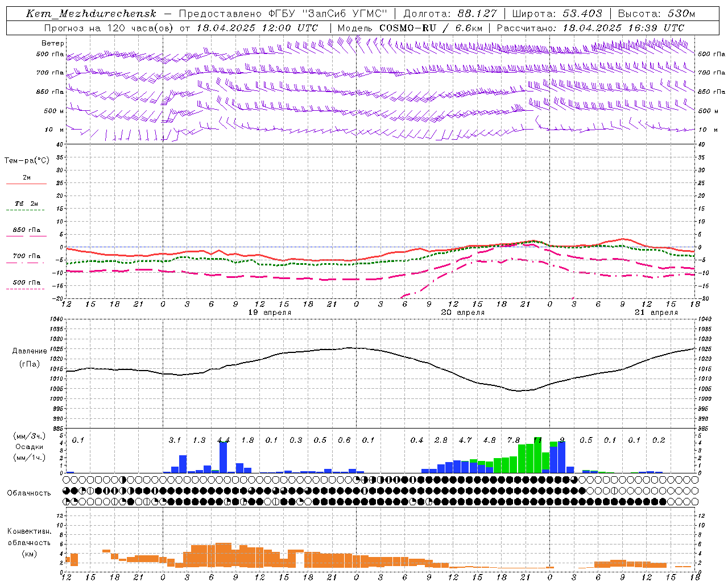Click the precipitation value "0.4"

pos(417,440)
